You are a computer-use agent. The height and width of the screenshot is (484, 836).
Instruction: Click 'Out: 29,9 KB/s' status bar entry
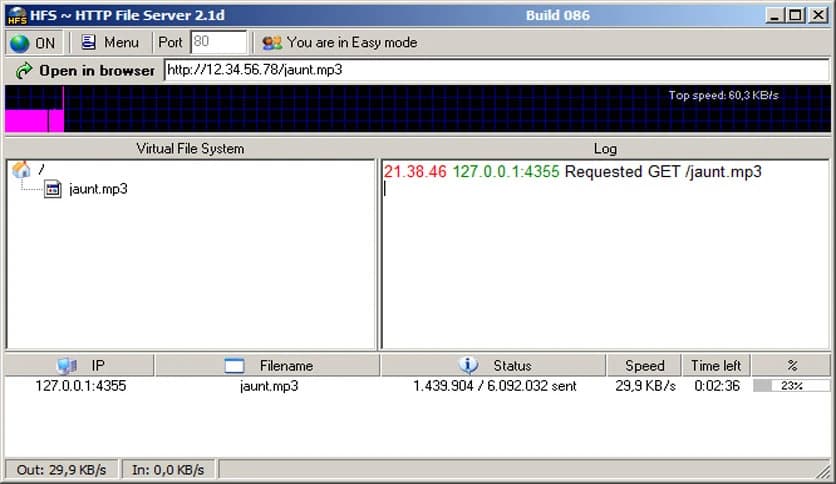tap(61, 470)
